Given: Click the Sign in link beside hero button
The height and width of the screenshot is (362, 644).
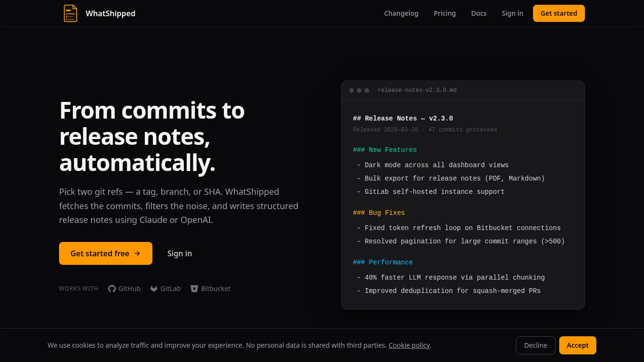Looking at the screenshot, I should 180,253.
